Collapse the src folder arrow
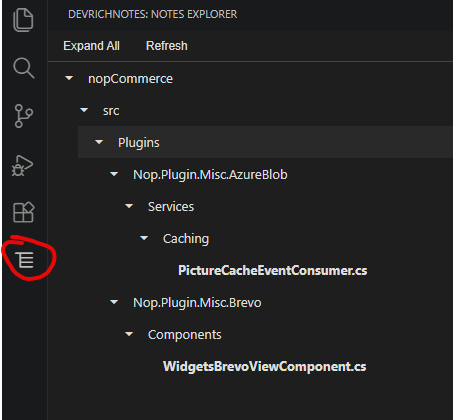Screen dimensions: 453x420 (84, 110)
